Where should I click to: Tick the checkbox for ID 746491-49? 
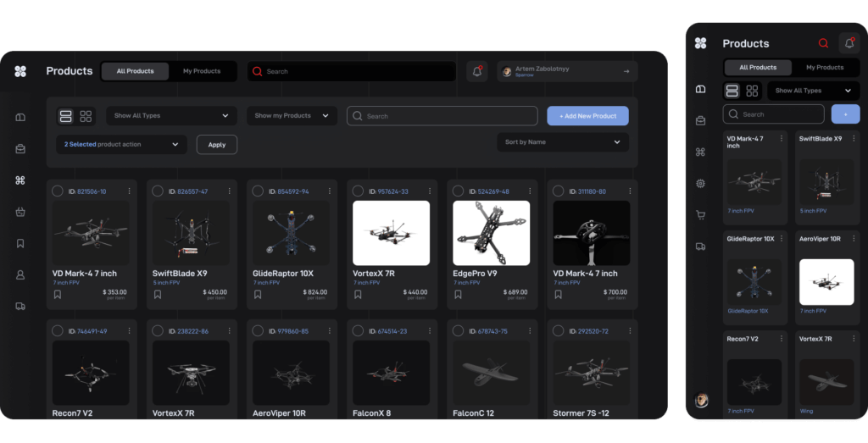point(58,330)
